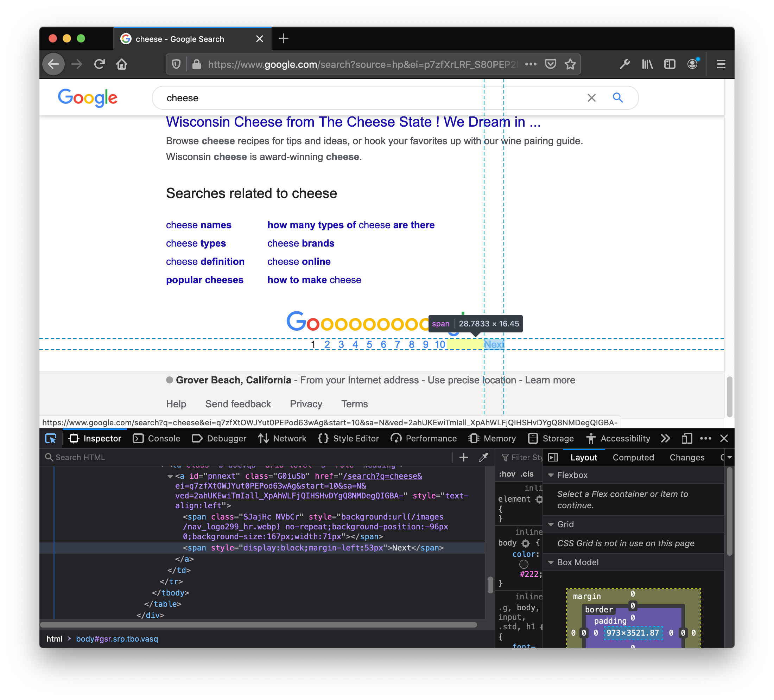Click the eyedropper color picker icon
This screenshot has height=700, width=774.
(x=483, y=457)
